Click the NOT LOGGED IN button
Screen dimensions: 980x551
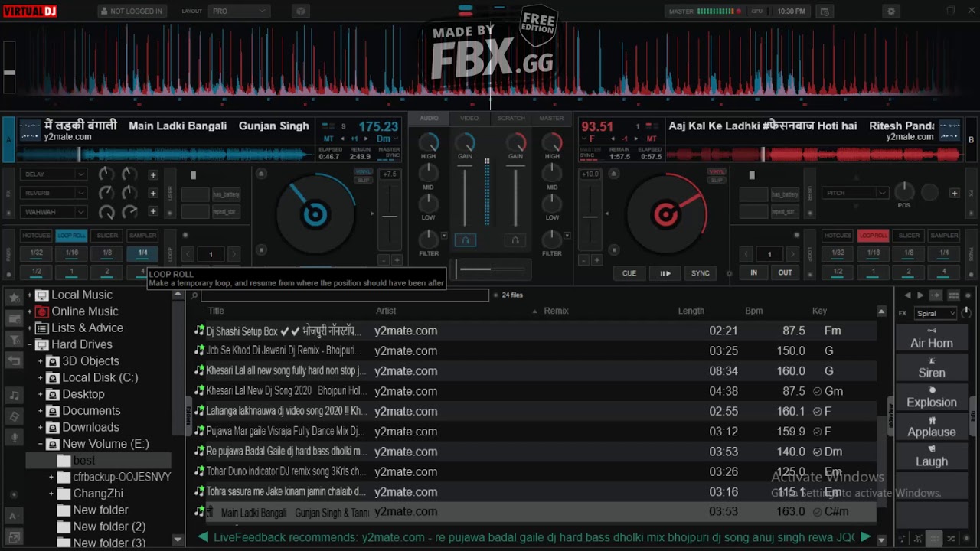[x=132, y=11]
